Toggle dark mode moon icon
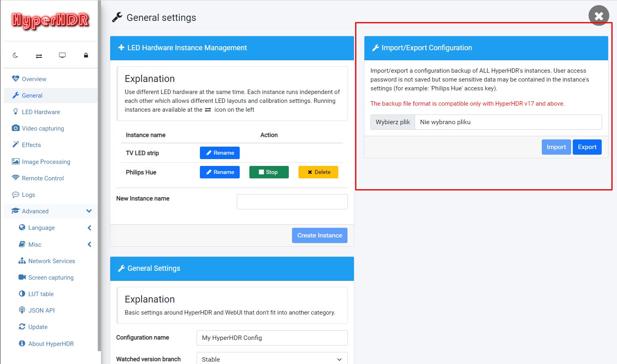This screenshot has width=617, height=364. (15, 55)
